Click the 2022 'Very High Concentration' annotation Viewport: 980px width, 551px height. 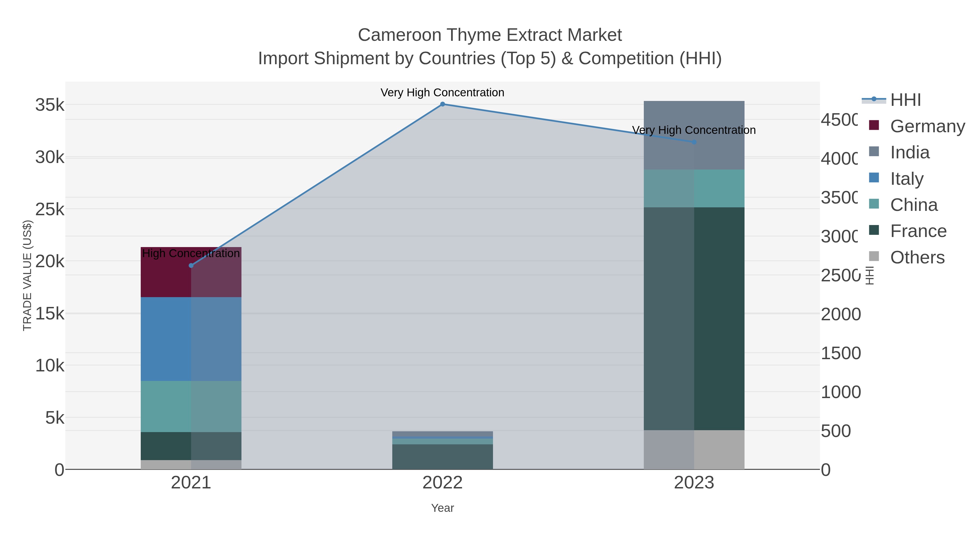442,93
